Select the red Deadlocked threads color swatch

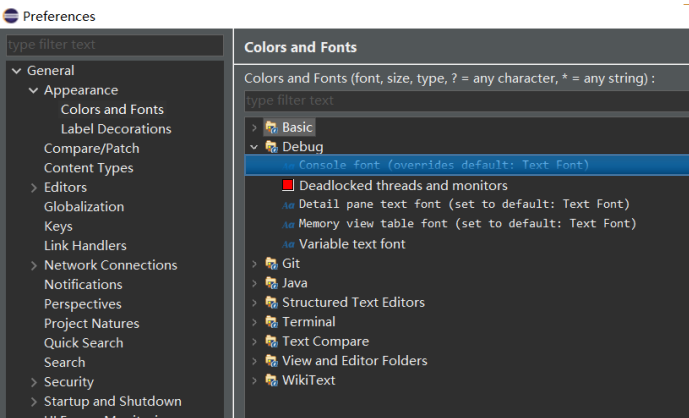point(288,186)
